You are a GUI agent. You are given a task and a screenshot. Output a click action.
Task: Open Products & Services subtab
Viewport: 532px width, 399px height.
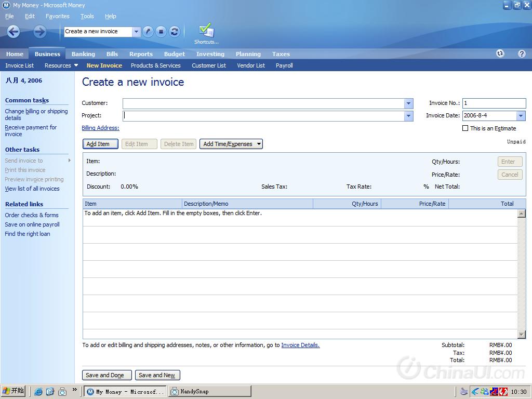(156, 65)
